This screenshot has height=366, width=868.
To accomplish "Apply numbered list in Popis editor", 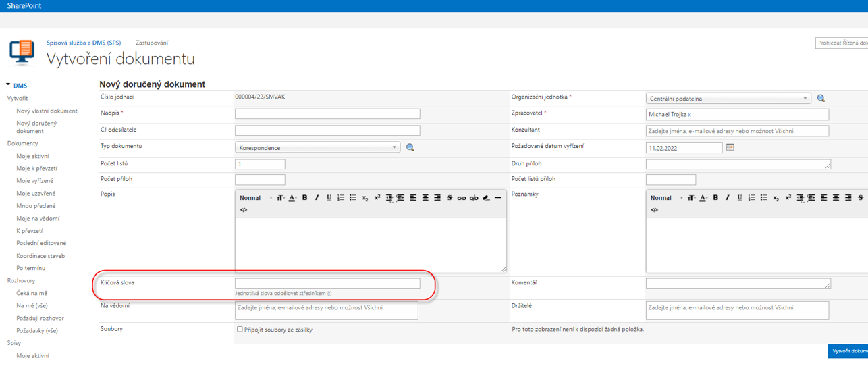I will tap(341, 198).
